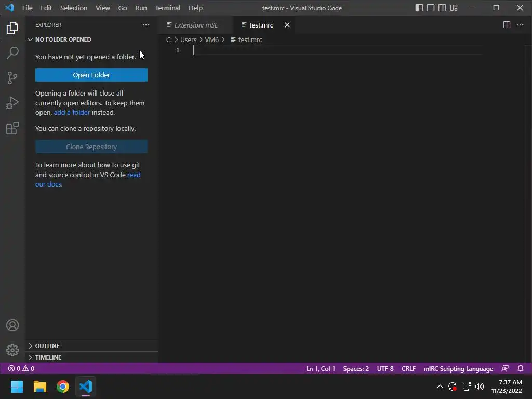Viewport: 532px width, 399px height.
Task: Show hidden system tray icons
Action: (440, 387)
